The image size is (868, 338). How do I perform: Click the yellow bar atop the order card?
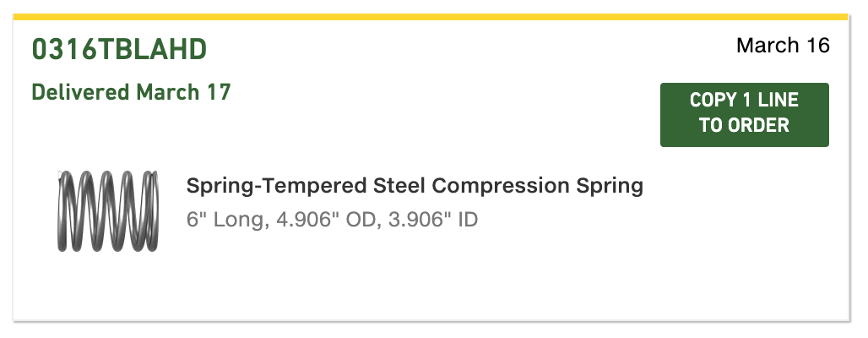pos(431,17)
